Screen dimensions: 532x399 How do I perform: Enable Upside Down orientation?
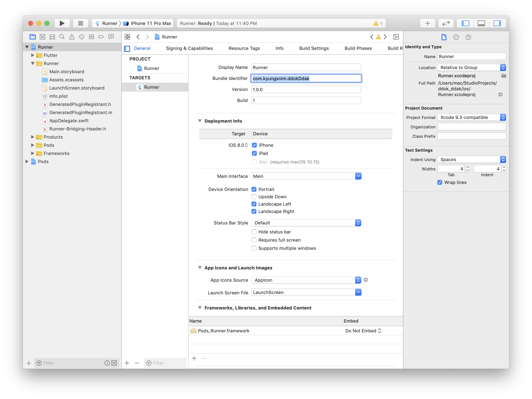(x=254, y=197)
